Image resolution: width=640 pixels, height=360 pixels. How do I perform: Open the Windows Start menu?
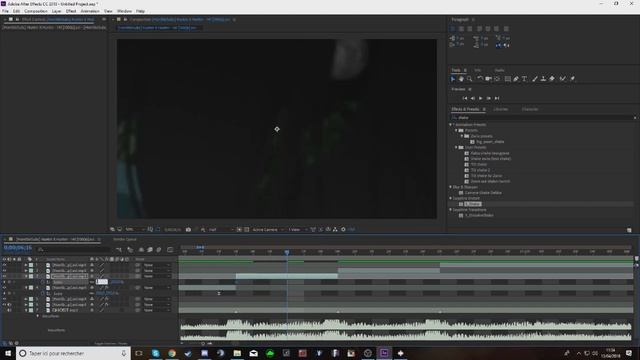pyautogui.click(x=8, y=353)
